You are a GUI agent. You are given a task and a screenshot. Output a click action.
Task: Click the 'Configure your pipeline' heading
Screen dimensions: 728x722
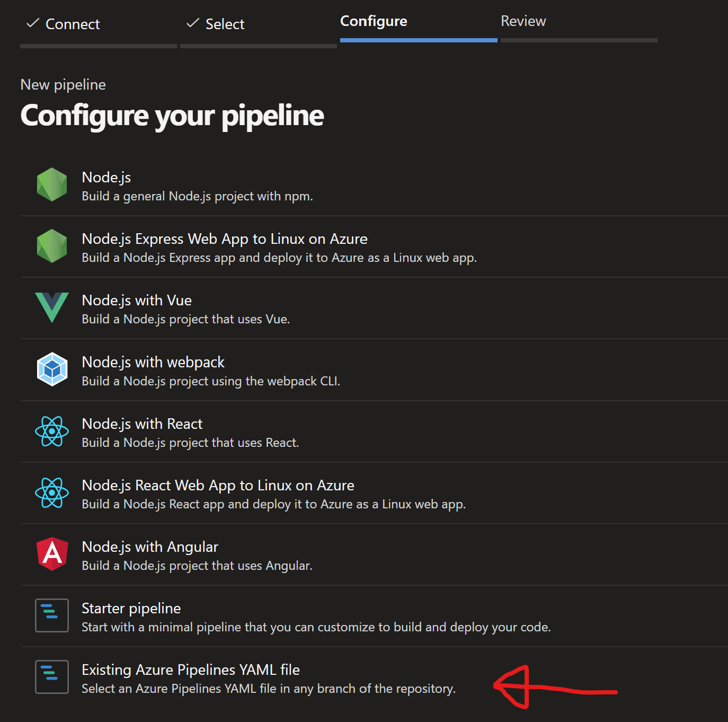(x=172, y=116)
